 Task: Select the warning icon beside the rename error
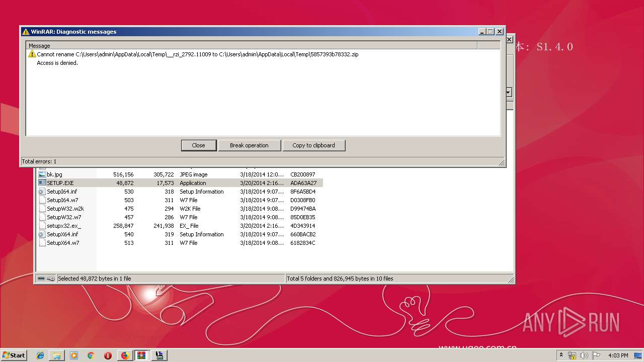(x=32, y=54)
